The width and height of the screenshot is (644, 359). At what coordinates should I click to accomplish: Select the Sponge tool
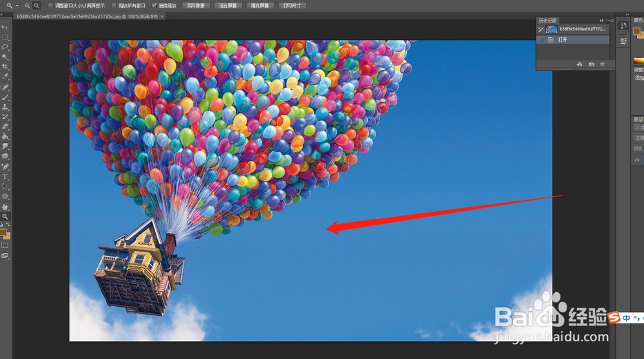5,156
